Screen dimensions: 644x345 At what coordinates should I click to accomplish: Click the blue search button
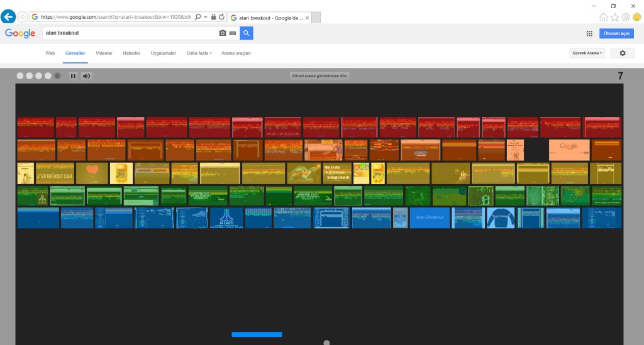point(247,33)
